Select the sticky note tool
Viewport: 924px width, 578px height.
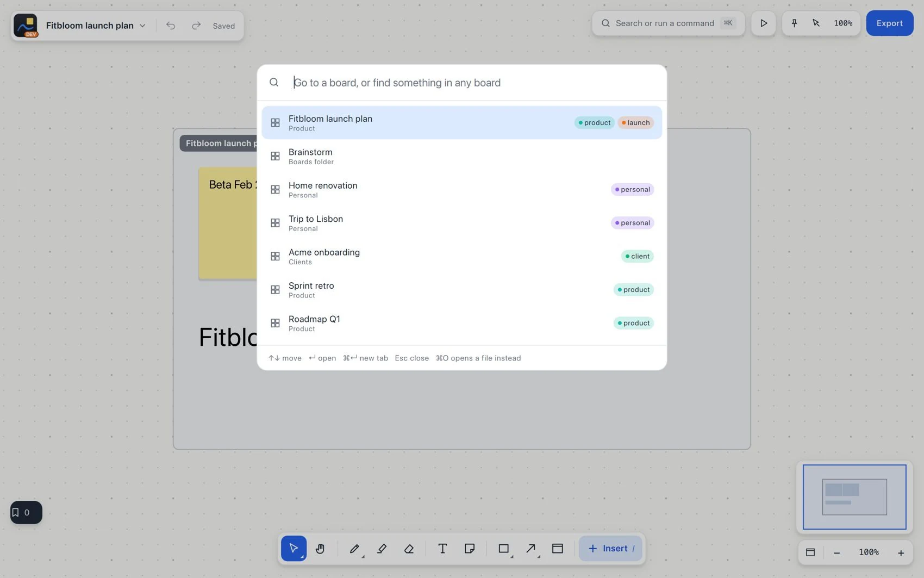tap(470, 548)
